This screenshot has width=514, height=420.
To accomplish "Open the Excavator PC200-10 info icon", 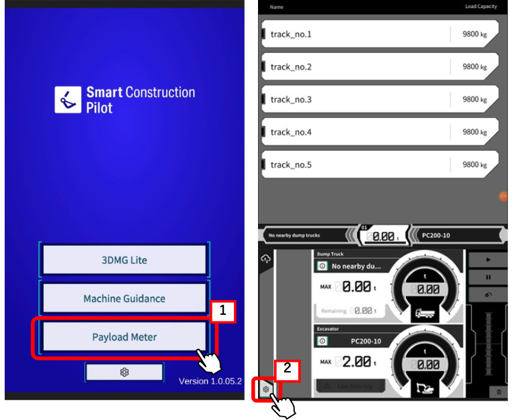I will pos(322,341).
